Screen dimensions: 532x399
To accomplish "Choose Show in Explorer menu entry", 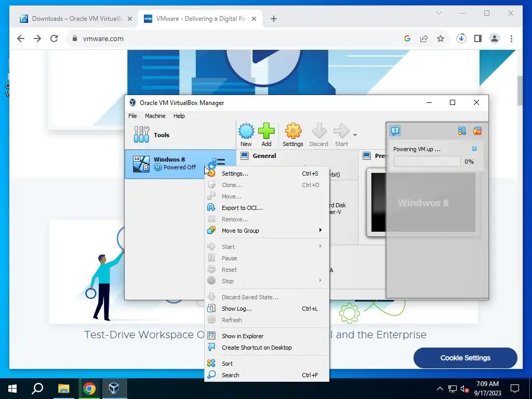I will coord(267,336).
